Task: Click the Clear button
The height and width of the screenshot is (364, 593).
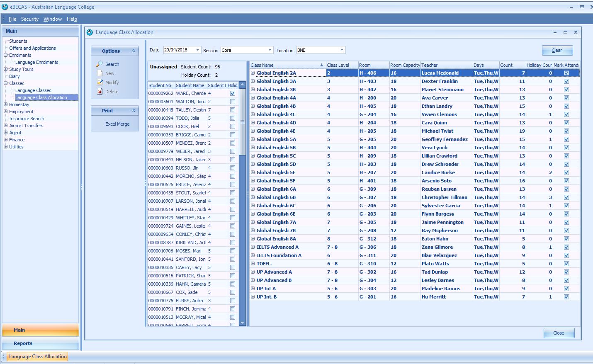Action: [557, 50]
